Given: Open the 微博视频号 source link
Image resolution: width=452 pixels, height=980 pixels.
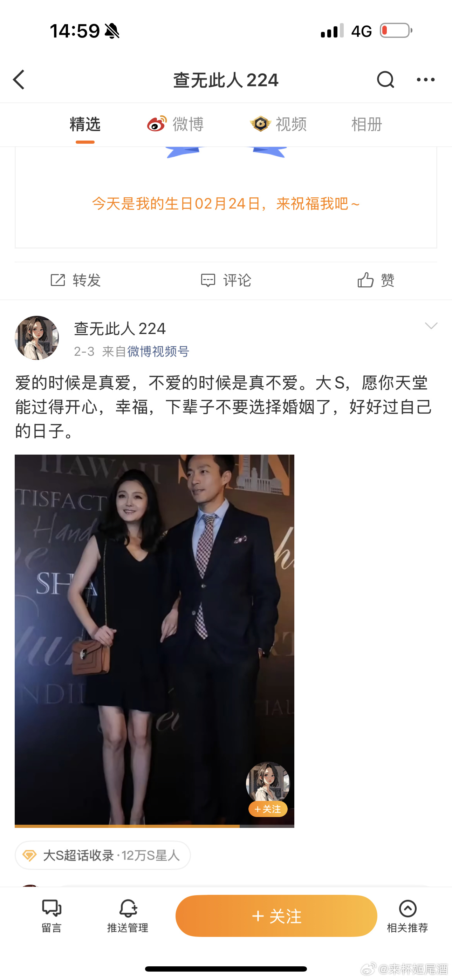Looking at the screenshot, I should pyautogui.click(x=158, y=351).
